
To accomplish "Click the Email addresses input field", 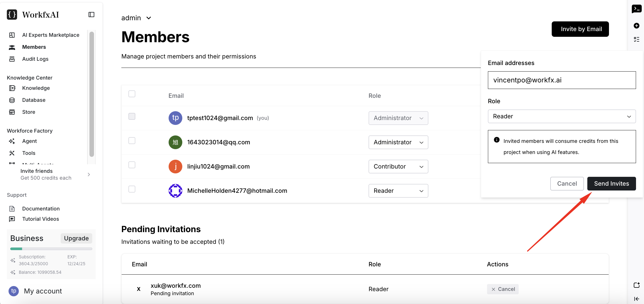I will point(561,80).
